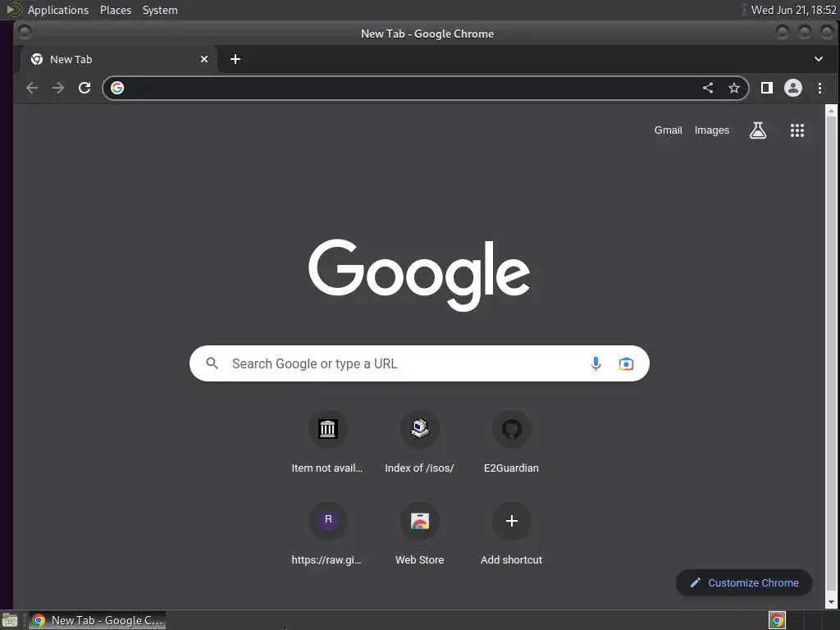Viewport: 840px width, 630px height.
Task: Click the 'Search Google or type a URL' box
Action: pos(419,363)
